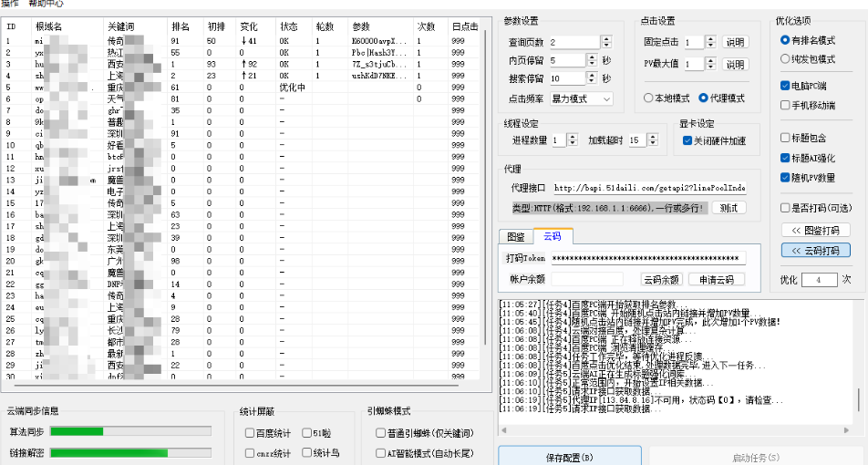
Task: Click the << 图鉴打码 button
Action: pyautogui.click(x=815, y=230)
